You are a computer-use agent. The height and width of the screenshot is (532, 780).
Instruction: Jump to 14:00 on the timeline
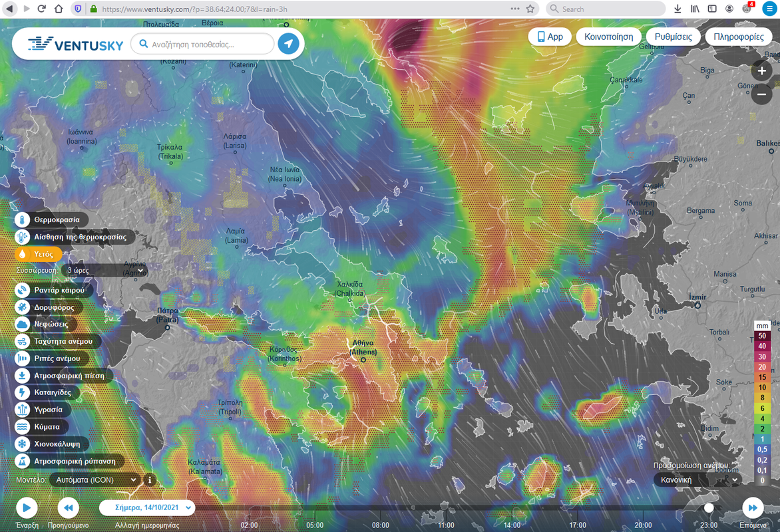512,525
